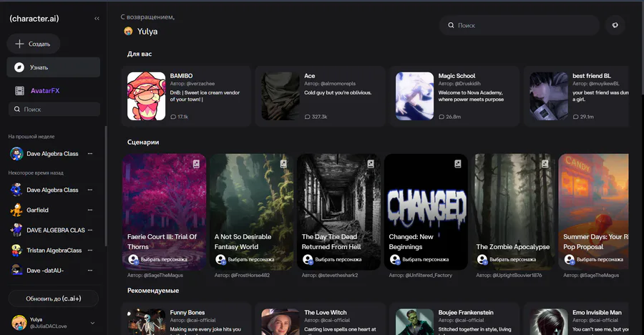Screen dimensions: 644x335
Task: Open the DAVE ALGEBRA CLAS chat entry
Action: coord(55,230)
